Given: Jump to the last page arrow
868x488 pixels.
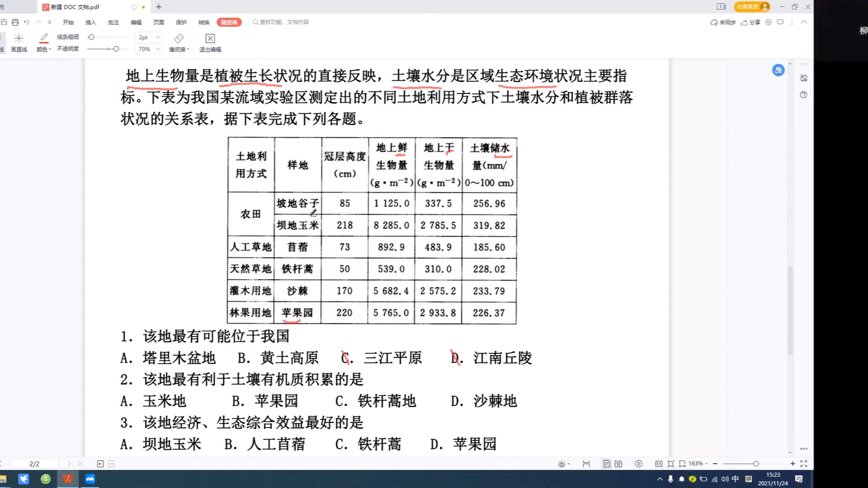Looking at the screenshot, I should click(x=80, y=464).
